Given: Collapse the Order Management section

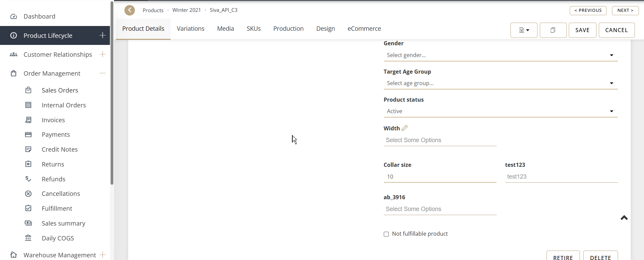Looking at the screenshot, I should (103, 73).
